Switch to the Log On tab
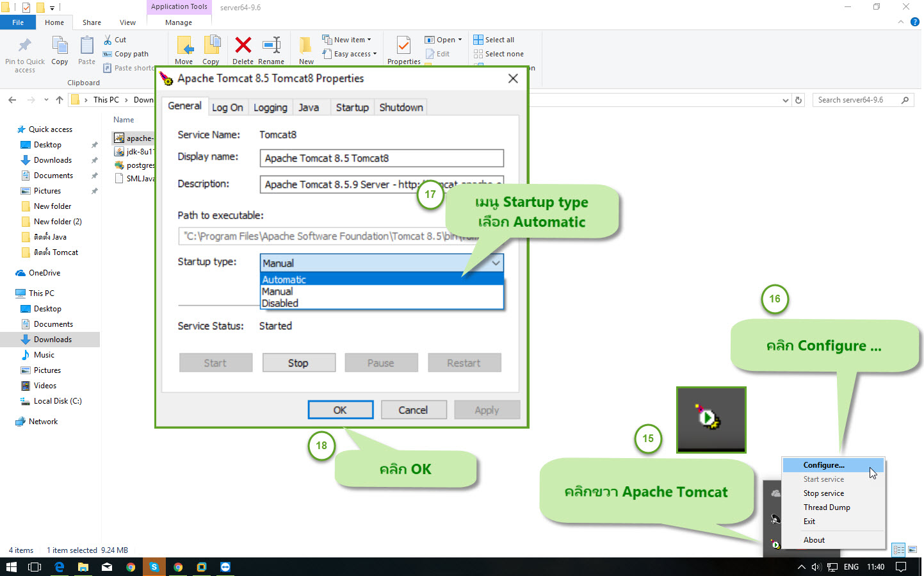Image resolution: width=924 pixels, height=576 pixels. pyautogui.click(x=227, y=108)
